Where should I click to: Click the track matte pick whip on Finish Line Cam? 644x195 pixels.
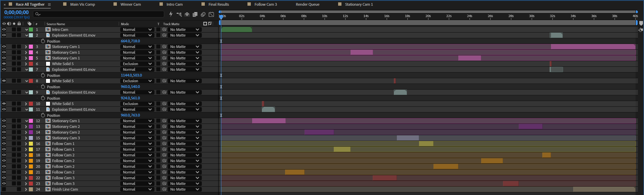point(165,189)
